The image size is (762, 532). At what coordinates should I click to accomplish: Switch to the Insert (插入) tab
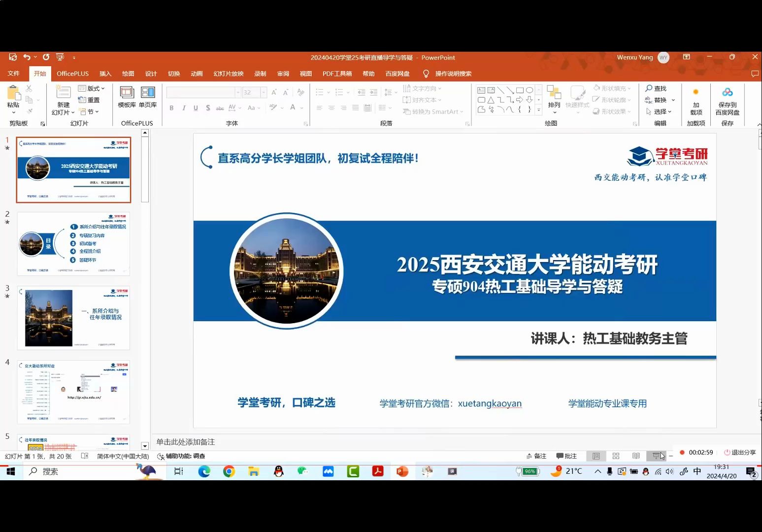coord(105,73)
